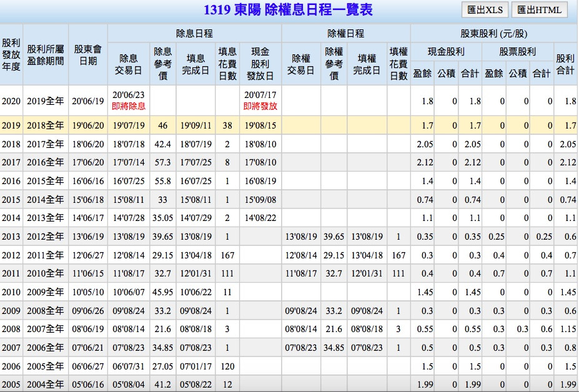This screenshot has height=392, width=579.
Task: Click the 2020 year cell
Action: (x=11, y=101)
